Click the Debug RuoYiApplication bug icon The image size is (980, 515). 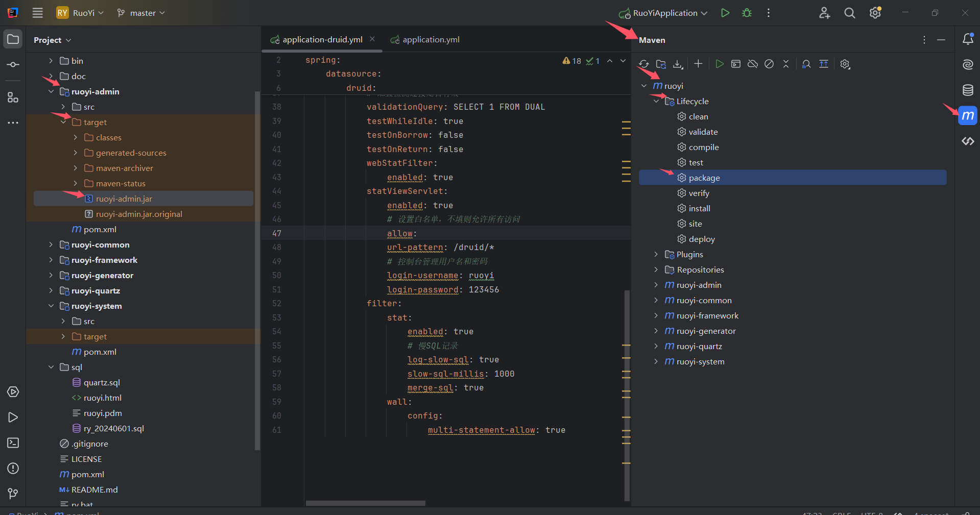tap(747, 13)
